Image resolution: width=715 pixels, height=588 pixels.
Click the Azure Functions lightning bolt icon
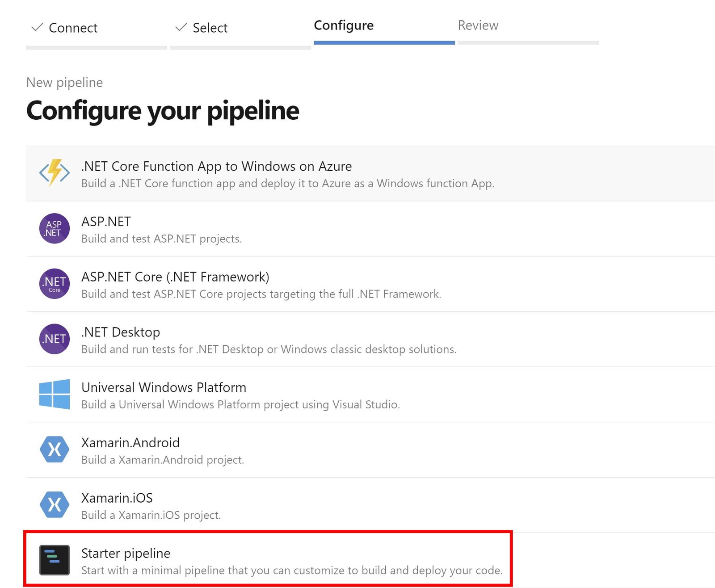55,172
